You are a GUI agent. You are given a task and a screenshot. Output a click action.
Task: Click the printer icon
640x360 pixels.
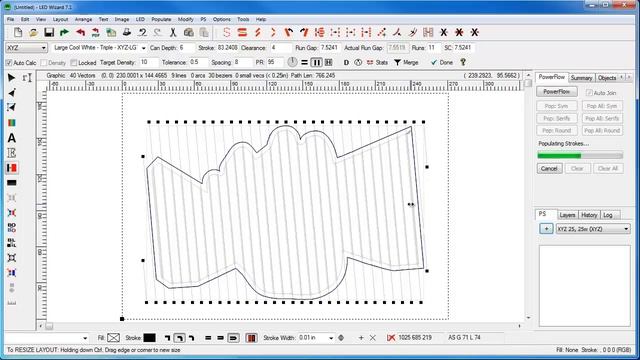[x=127, y=32]
